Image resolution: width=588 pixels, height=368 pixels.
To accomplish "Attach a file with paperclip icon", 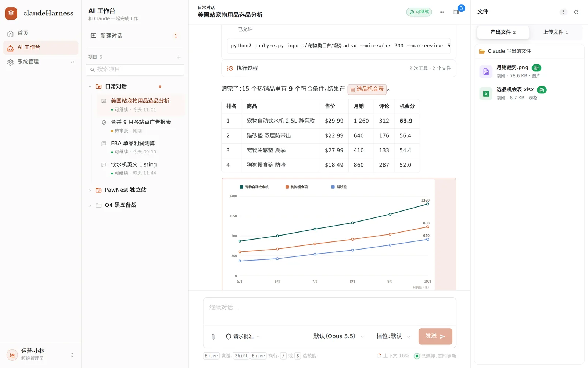I will 213,336.
